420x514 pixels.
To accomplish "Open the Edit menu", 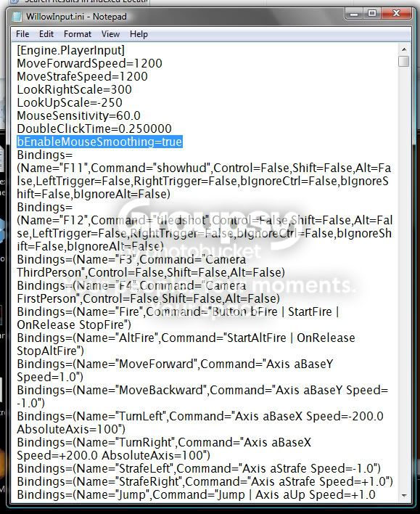I will tap(46, 34).
